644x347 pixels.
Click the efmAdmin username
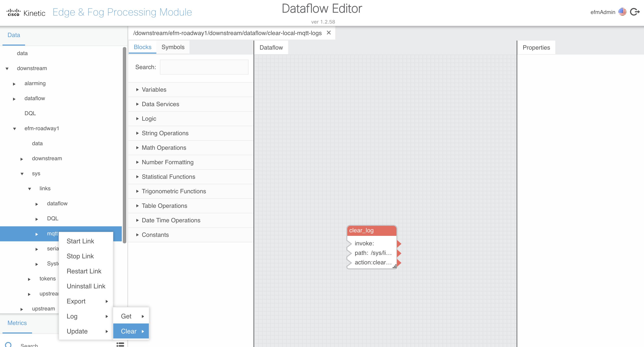pos(603,12)
